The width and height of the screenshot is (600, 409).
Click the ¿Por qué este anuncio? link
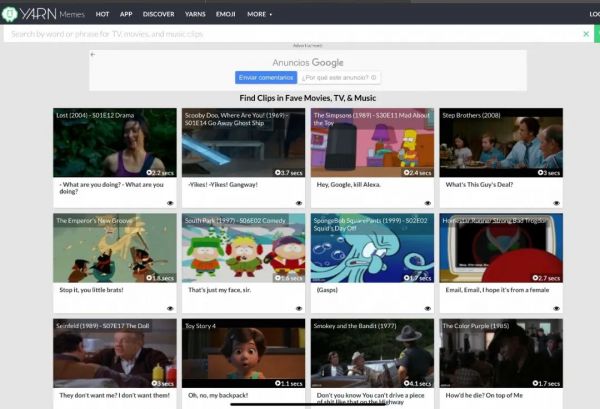click(x=335, y=78)
